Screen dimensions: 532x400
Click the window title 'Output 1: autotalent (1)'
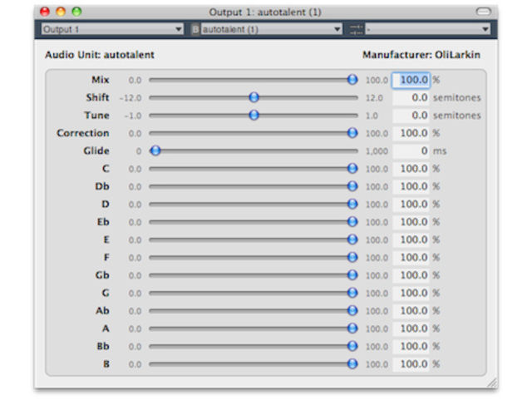point(265,12)
